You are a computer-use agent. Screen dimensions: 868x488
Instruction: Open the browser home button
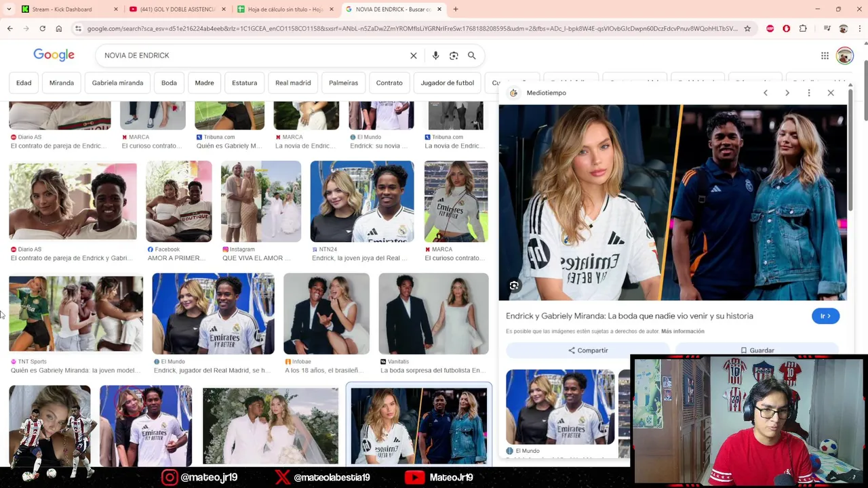click(x=59, y=28)
